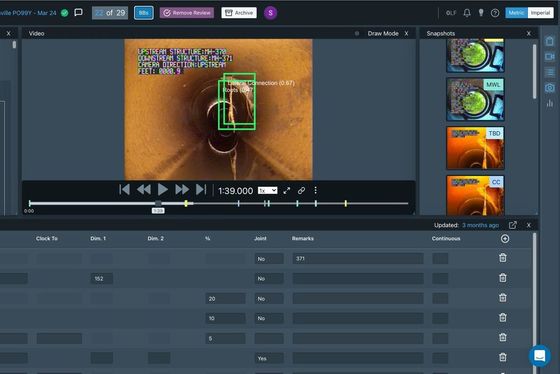The image size is (560, 374).
Task: Delete the row with 10 percent
Action: pos(503,318)
